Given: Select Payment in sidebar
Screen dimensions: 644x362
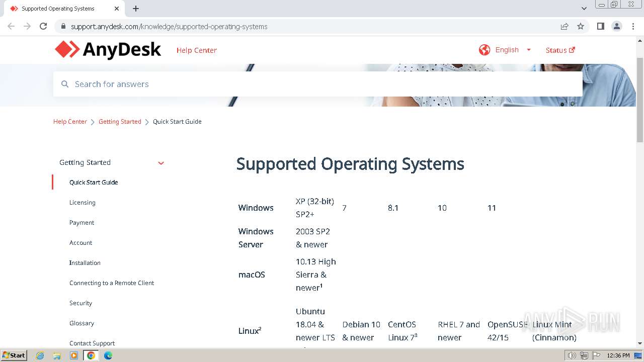Looking at the screenshot, I should [x=82, y=223].
